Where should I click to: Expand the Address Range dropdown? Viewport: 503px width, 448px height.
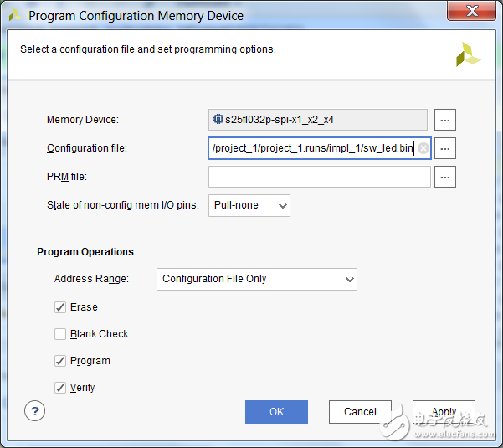coord(256,279)
